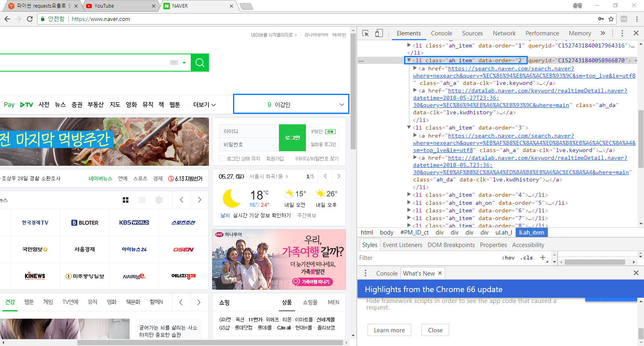
Task: Close the DevTools bottom drawer
Action: tap(636, 273)
